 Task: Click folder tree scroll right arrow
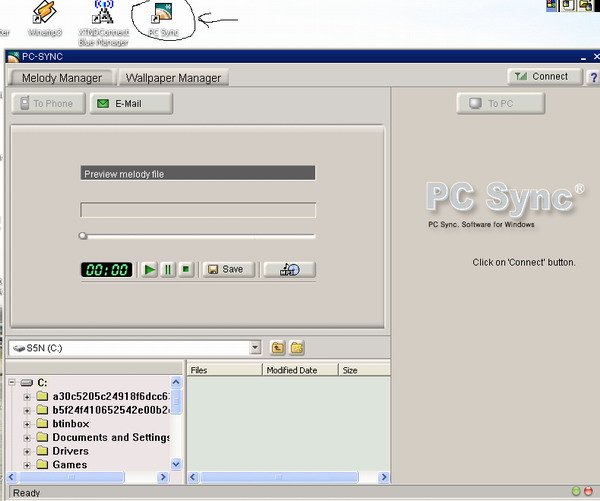(163, 477)
